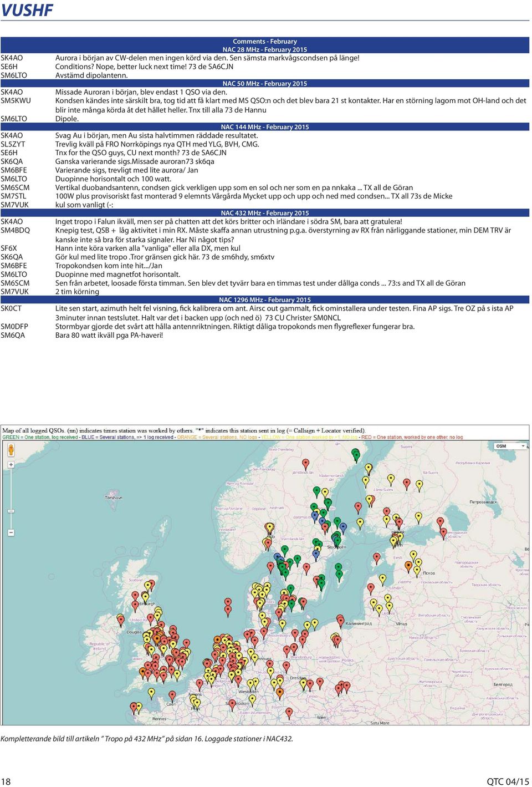This screenshot has width=532, height=787.
Task: Click the Петрозаводск city label on map
Action: point(483,502)
